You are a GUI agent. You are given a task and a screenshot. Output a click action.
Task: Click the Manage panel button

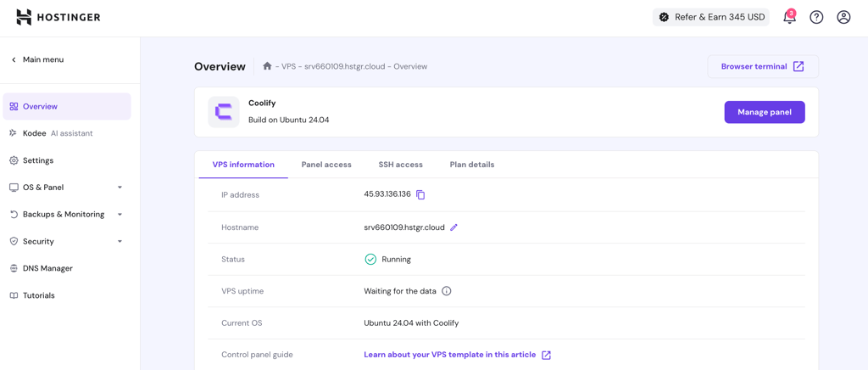pos(765,112)
